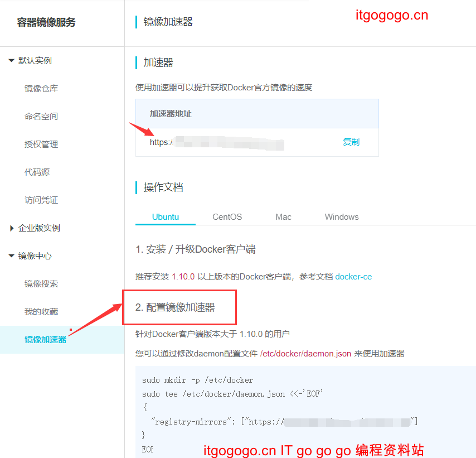Open 镜像搜索 in the sidebar

[x=41, y=284]
